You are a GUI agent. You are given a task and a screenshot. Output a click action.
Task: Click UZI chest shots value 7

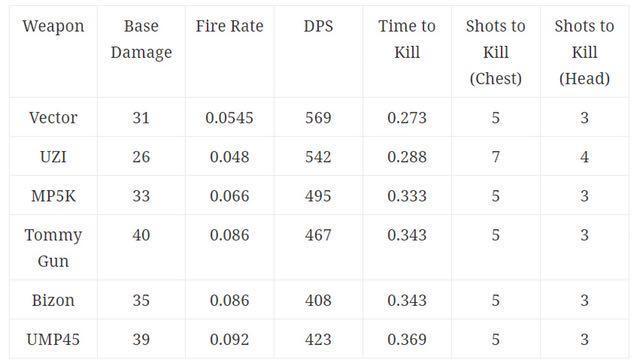tap(496, 157)
